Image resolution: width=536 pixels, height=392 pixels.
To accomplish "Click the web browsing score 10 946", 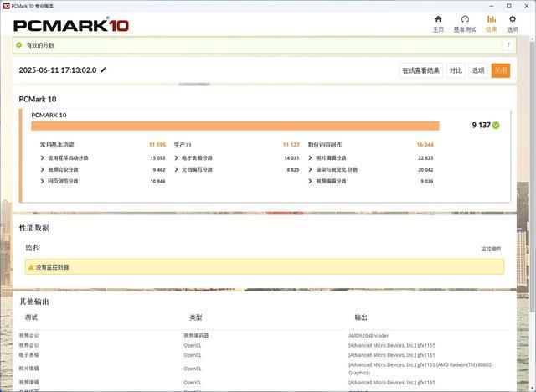I will point(157,181).
